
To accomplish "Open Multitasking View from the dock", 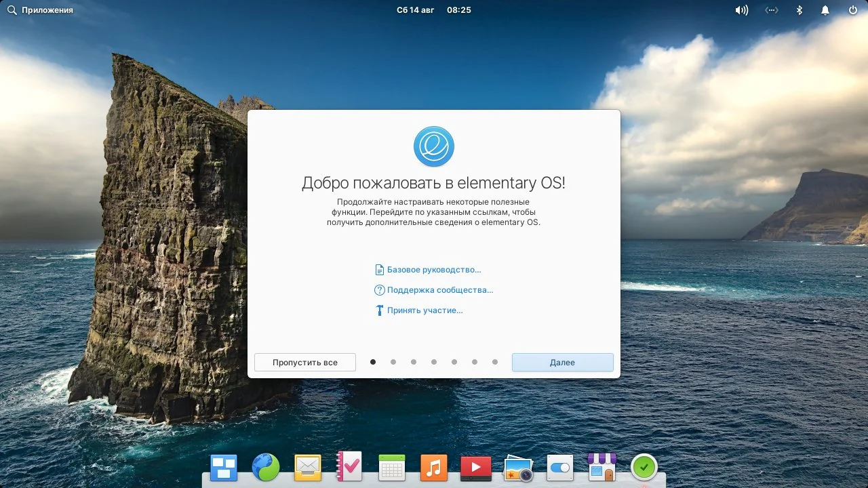I will click(x=223, y=466).
